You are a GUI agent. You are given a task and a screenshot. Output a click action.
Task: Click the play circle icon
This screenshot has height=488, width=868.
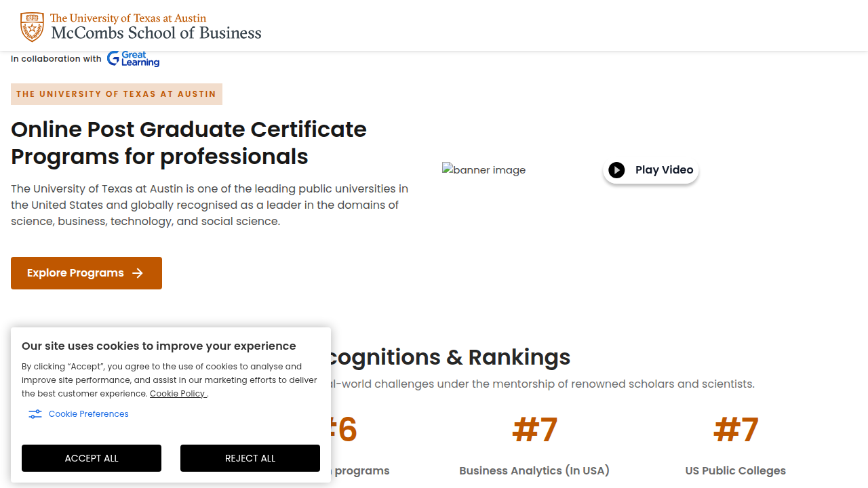coord(616,170)
